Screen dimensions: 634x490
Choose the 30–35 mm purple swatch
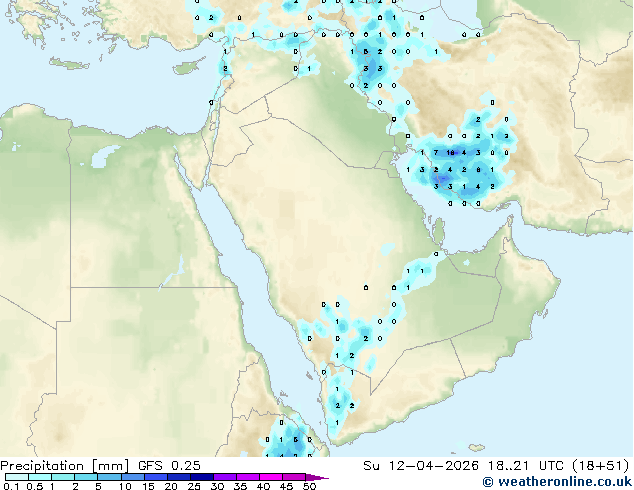click(224, 477)
